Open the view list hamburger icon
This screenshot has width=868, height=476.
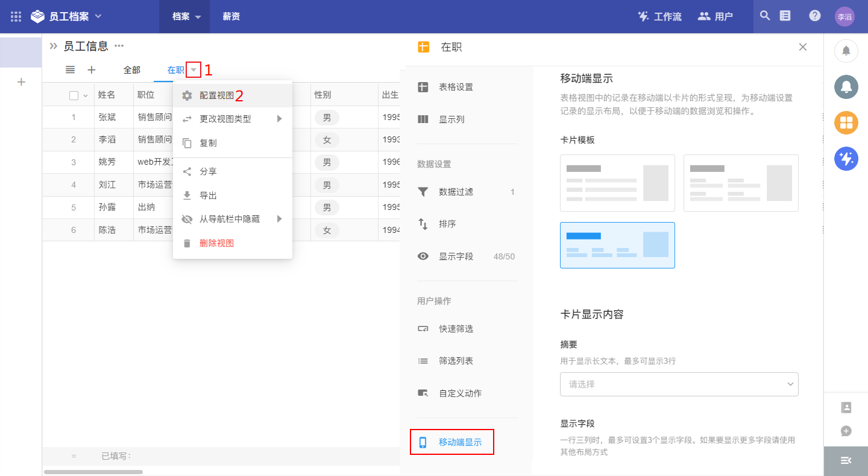point(71,70)
